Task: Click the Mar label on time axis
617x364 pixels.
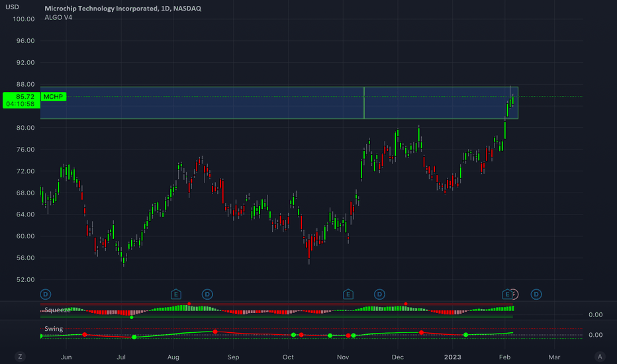Action: (554, 357)
